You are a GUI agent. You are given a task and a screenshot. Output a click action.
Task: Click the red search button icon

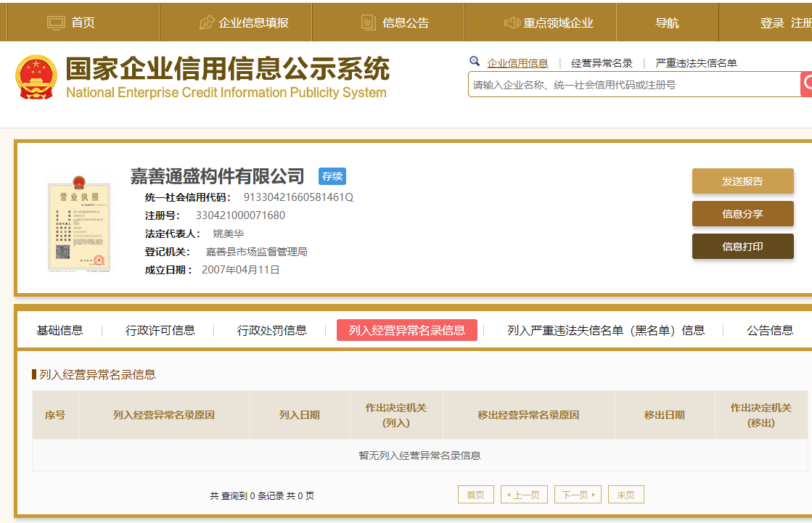click(806, 84)
